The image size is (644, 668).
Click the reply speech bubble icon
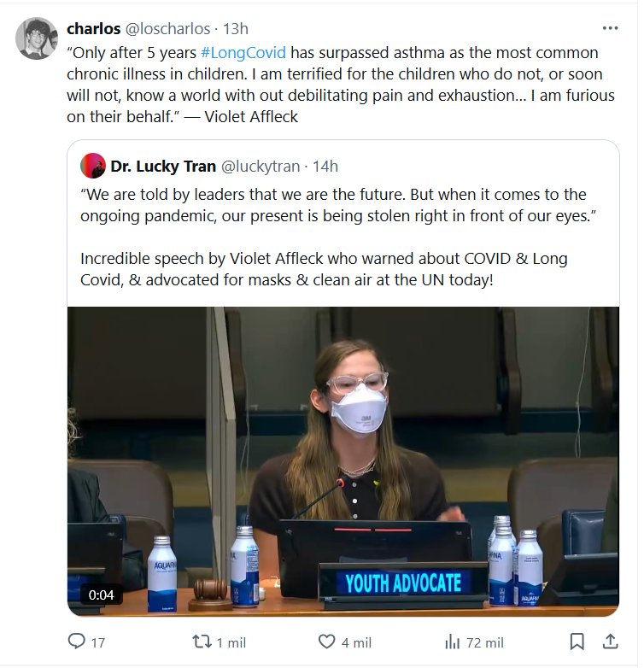click(77, 642)
